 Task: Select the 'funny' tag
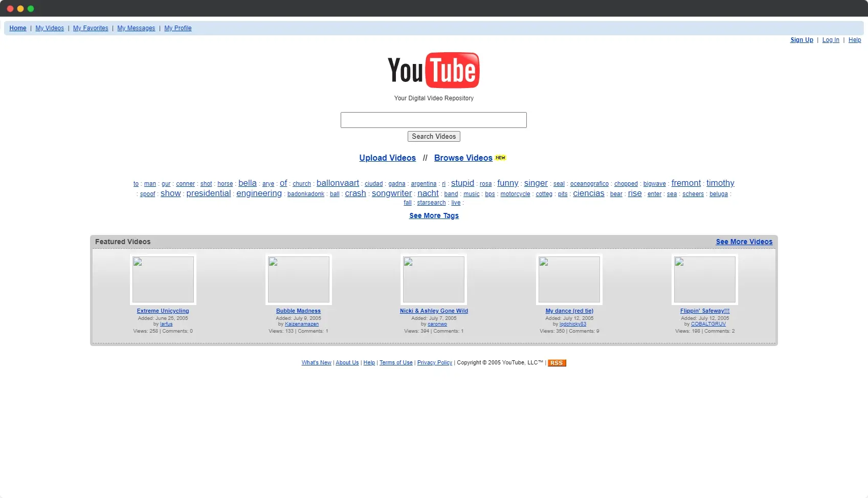(x=508, y=183)
